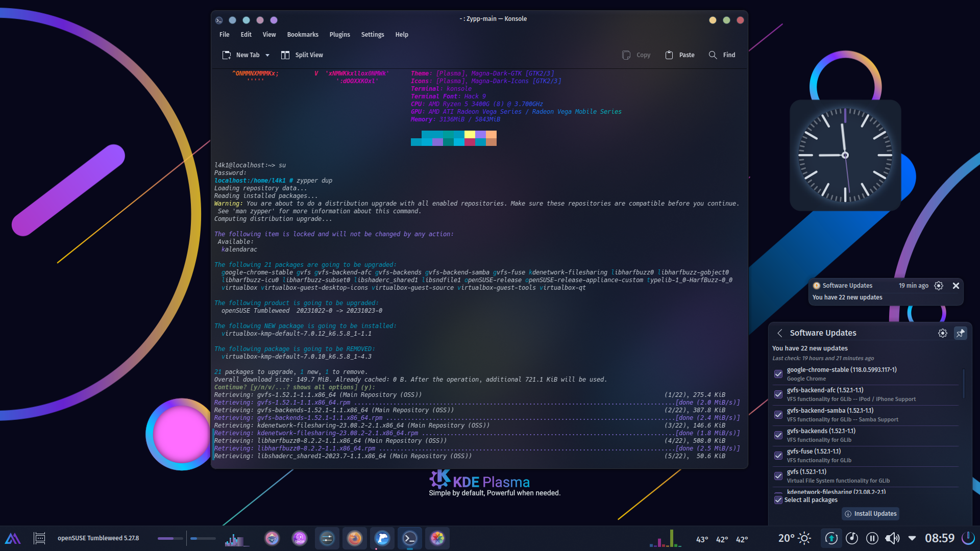Launch the package box app in taskbar
Screen dimensions: 980x551
(272, 538)
